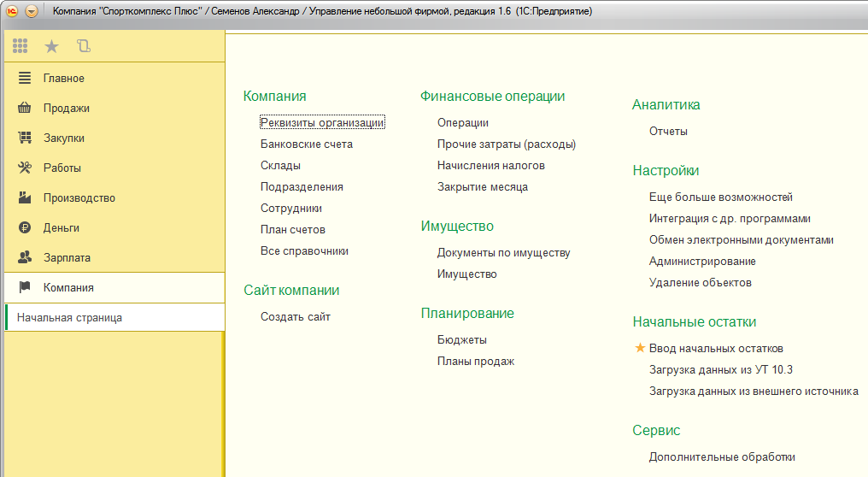Open Администрирование link
This screenshot has width=868, height=477.
702,261
